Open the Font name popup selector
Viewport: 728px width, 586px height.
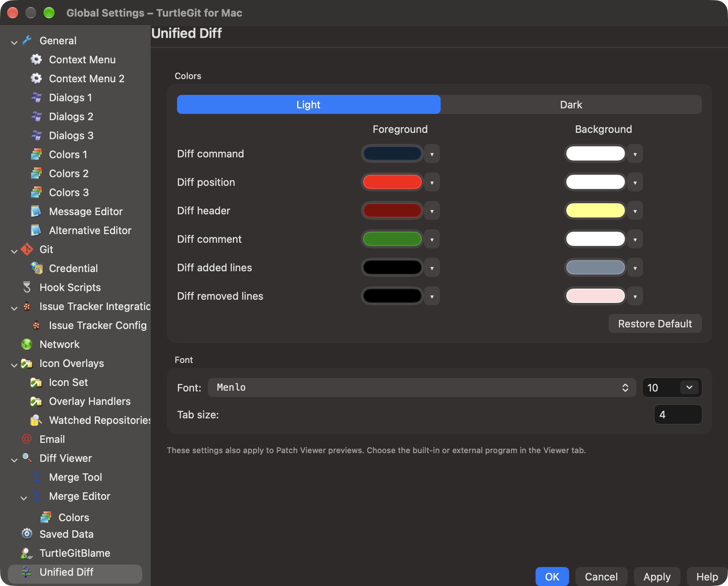coord(422,388)
